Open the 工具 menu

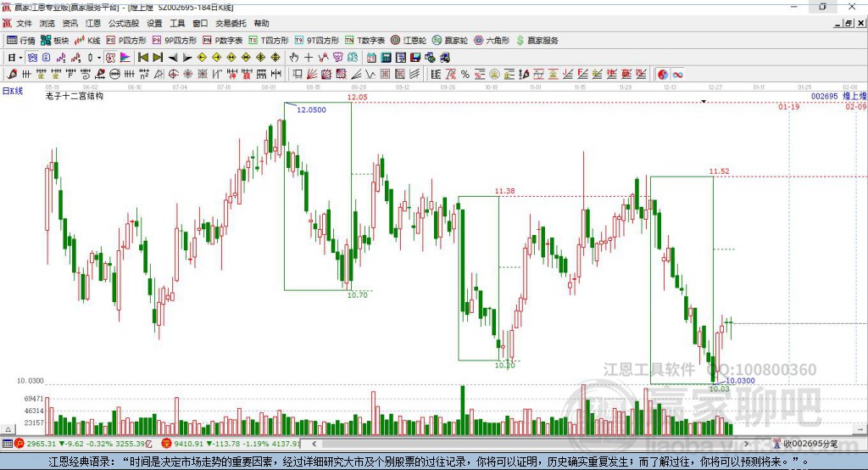[177, 23]
